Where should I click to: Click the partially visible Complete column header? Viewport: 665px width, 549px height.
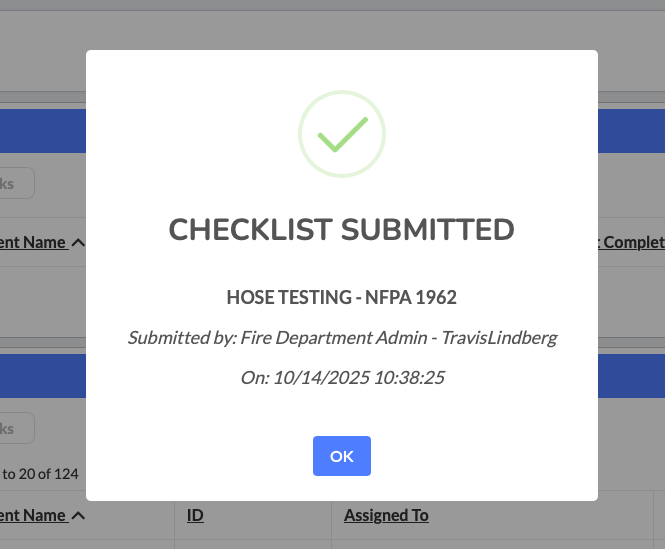(x=632, y=243)
